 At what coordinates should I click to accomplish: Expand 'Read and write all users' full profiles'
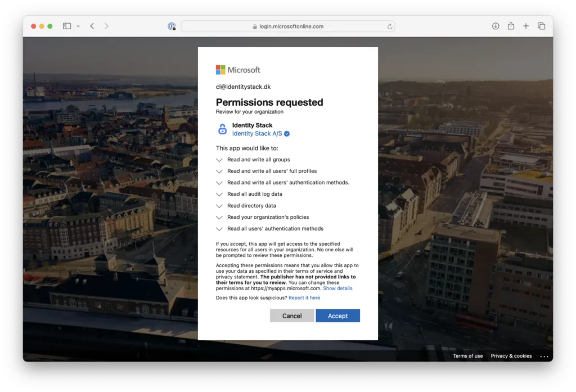coord(219,171)
